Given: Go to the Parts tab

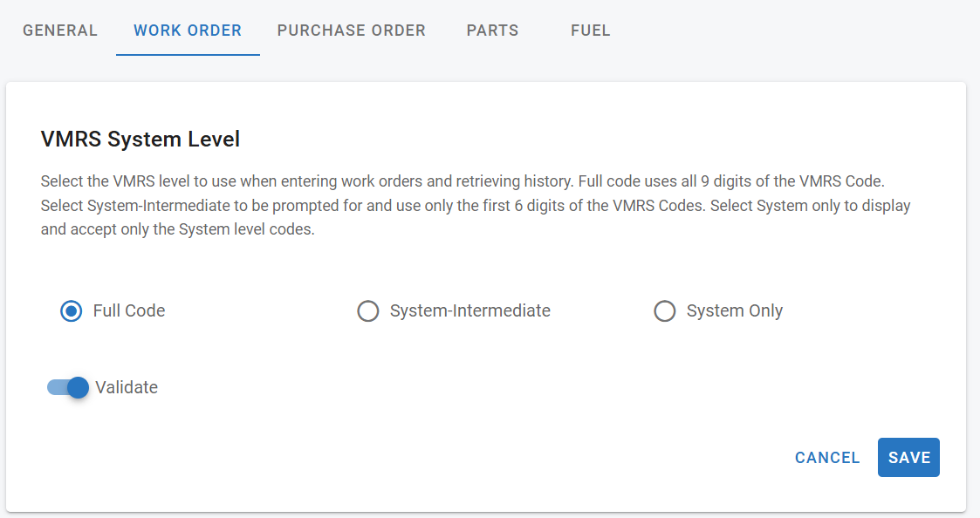Looking at the screenshot, I should (492, 31).
